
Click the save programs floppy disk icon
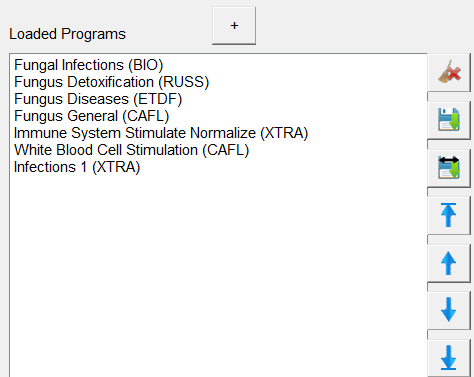point(449,120)
